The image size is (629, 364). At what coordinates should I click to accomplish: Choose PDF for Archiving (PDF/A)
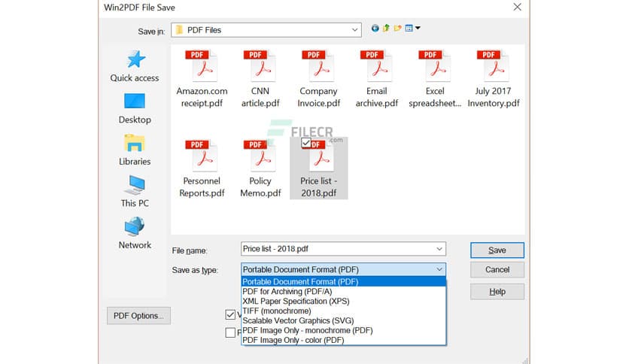343,292
